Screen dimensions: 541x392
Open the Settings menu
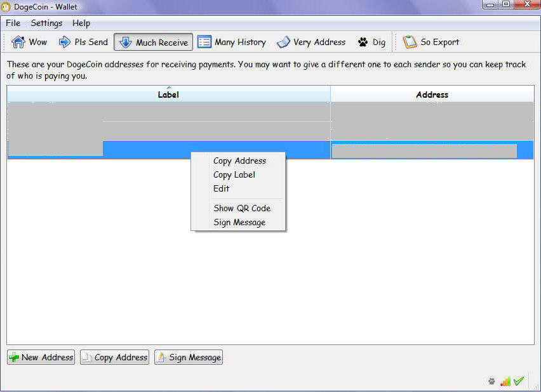(46, 23)
